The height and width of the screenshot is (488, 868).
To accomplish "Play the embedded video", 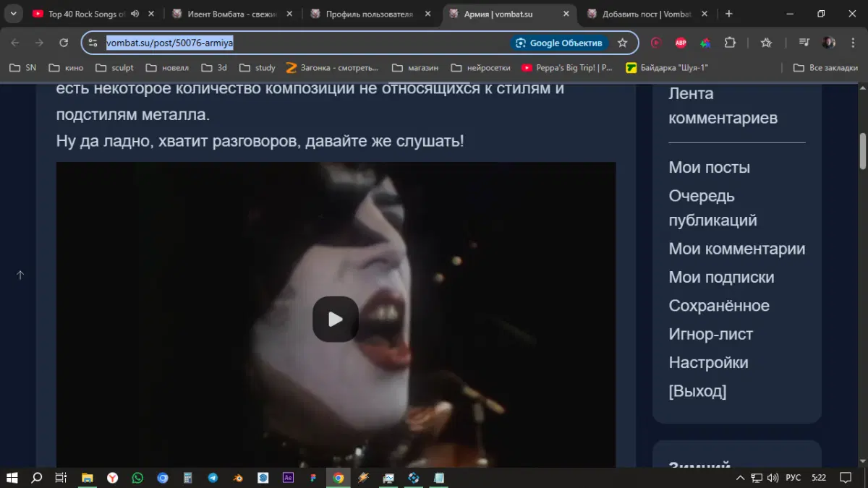I will tap(336, 319).
